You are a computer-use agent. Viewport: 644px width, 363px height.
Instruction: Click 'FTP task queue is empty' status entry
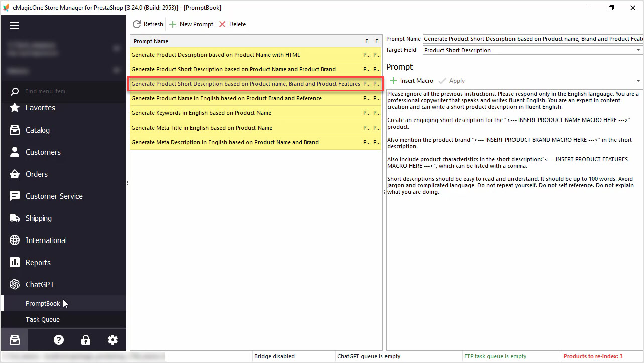[x=495, y=356]
